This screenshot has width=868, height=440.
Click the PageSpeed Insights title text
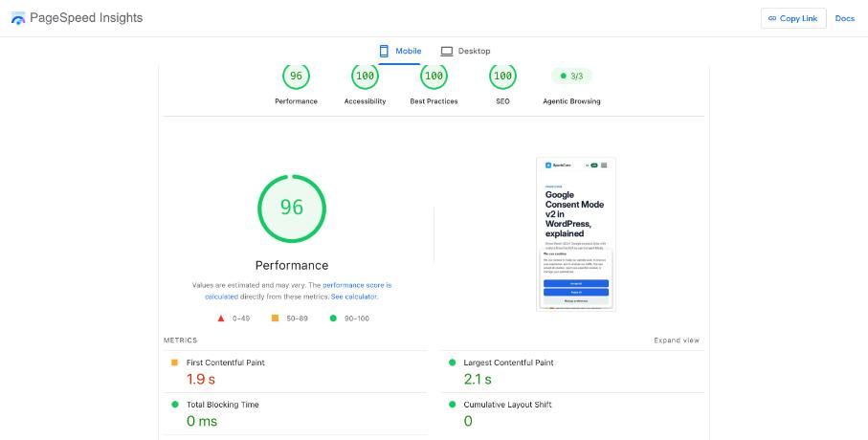[x=86, y=18]
